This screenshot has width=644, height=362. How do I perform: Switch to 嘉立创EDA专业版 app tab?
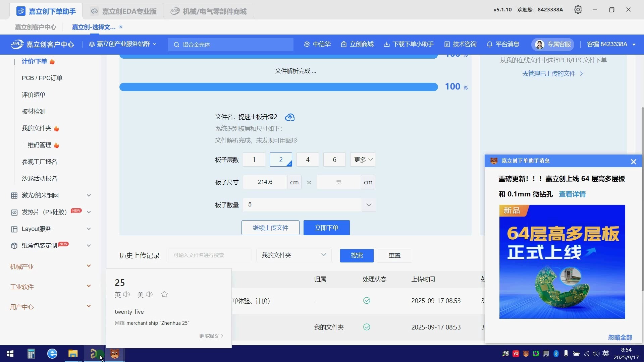pos(123,11)
